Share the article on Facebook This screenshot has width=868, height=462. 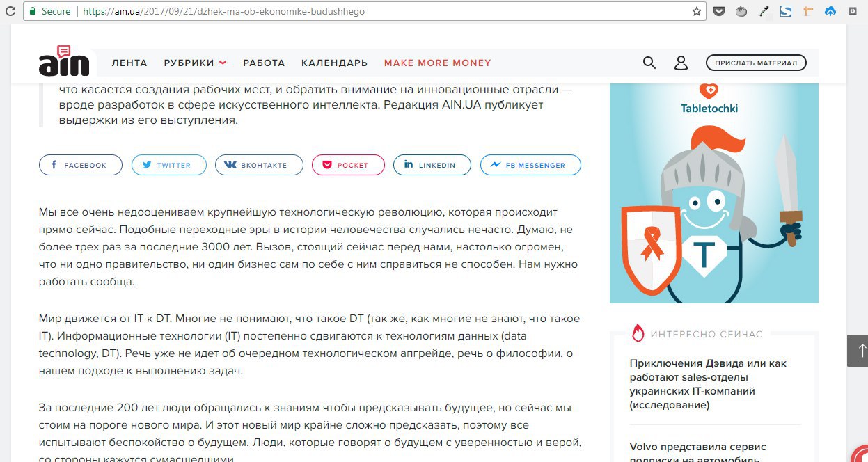(81, 165)
